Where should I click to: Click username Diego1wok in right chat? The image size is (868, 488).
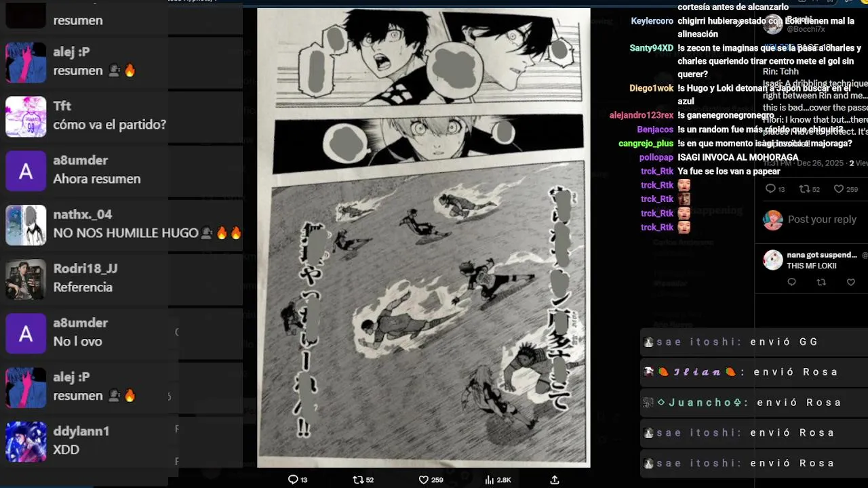651,88
